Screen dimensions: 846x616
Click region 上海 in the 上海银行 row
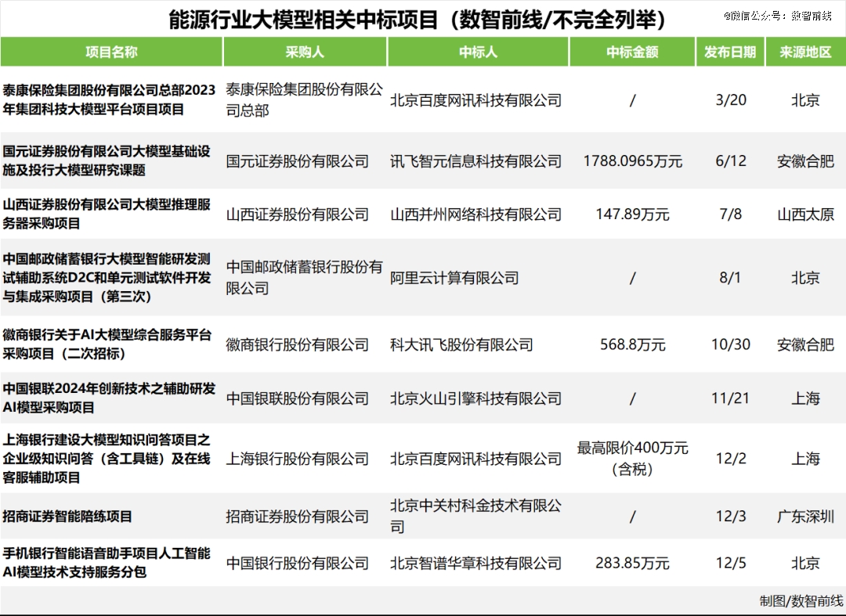pyautogui.click(x=805, y=459)
